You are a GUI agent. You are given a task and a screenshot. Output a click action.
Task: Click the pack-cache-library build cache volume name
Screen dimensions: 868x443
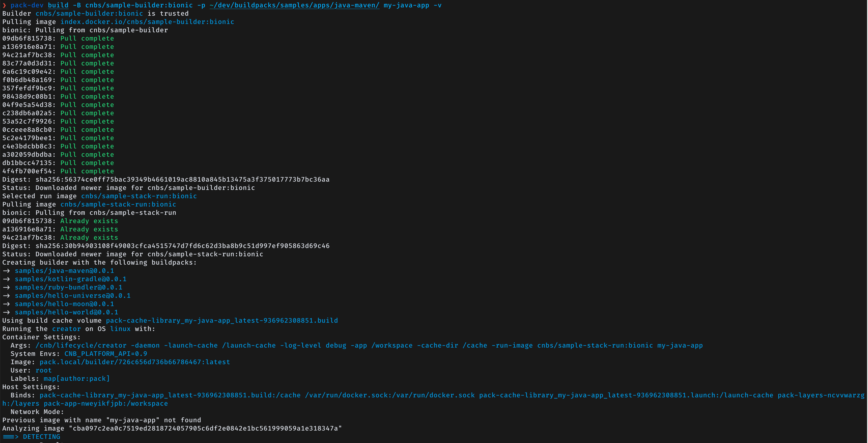[222, 321]
